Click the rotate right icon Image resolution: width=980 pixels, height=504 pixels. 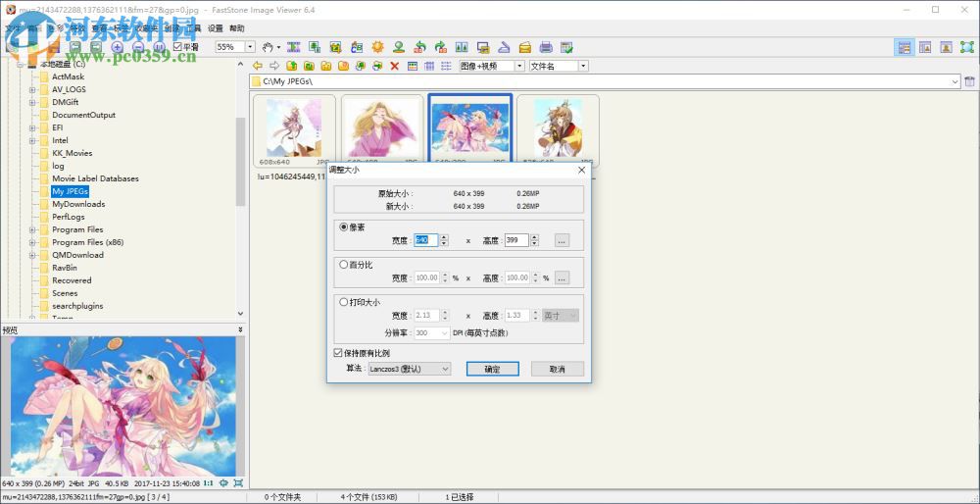tap(441, 47)
